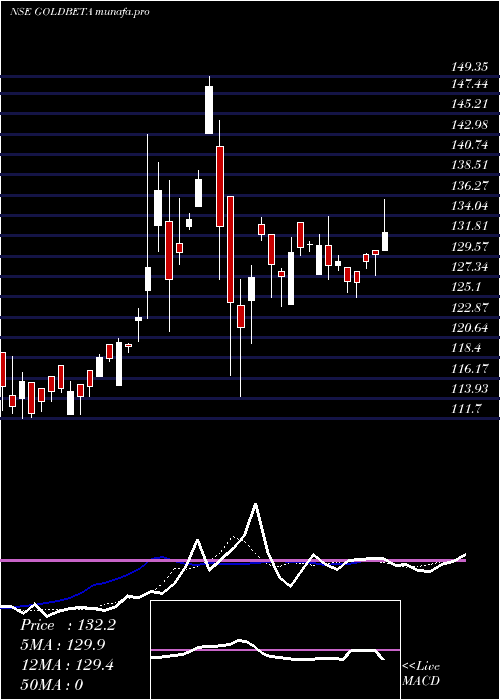Select the 140.74 price axis label
The width and height of the screenshot is (500, 700).
pyautogui.click(x=470, y=145)
